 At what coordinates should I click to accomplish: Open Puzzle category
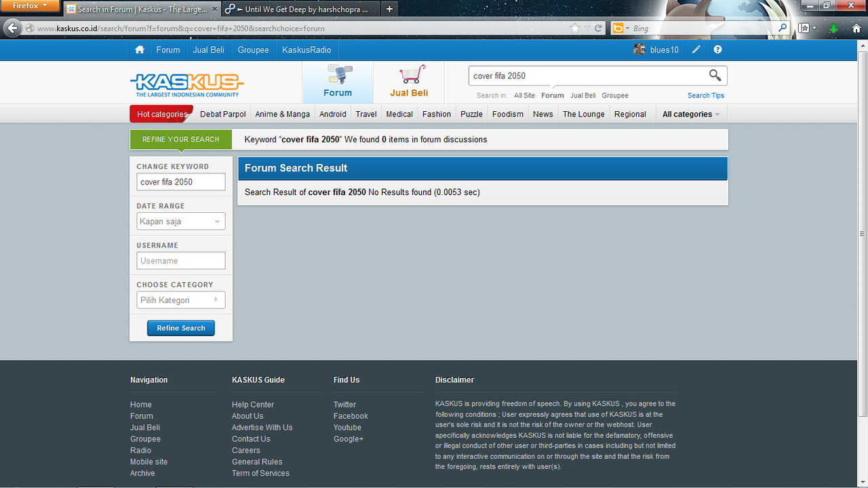[x=471, y=114]
